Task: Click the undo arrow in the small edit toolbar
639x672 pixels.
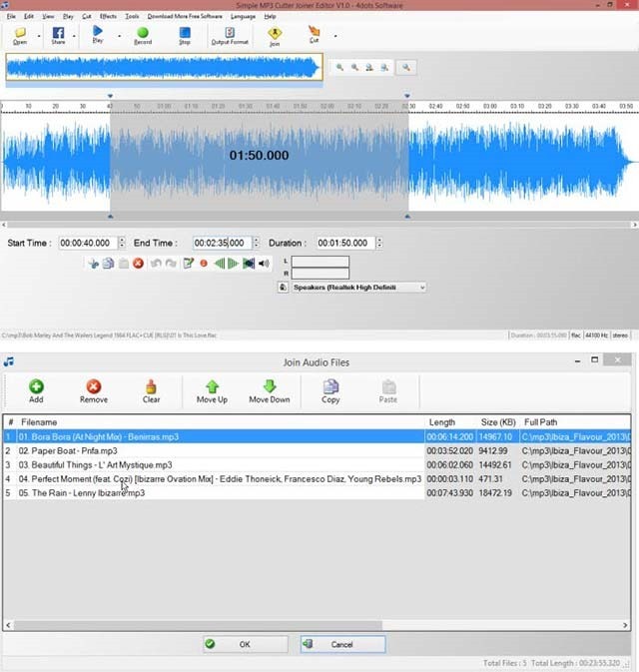Action: pos(156,264)
